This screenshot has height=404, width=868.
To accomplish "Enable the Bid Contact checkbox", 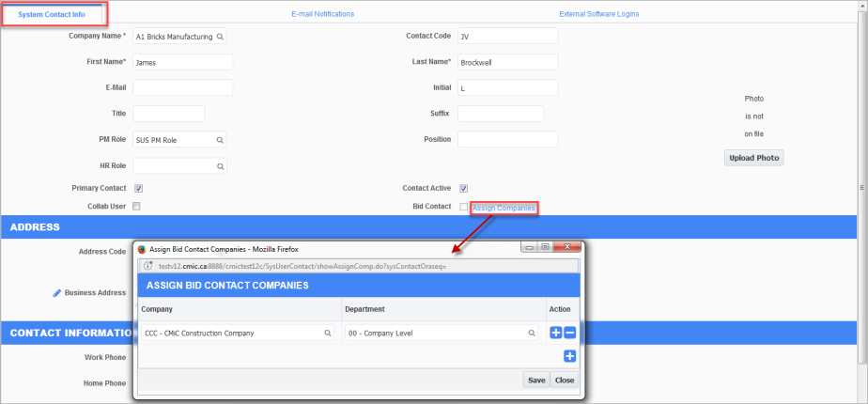I will pyautogui.click(x=464, y=207).
